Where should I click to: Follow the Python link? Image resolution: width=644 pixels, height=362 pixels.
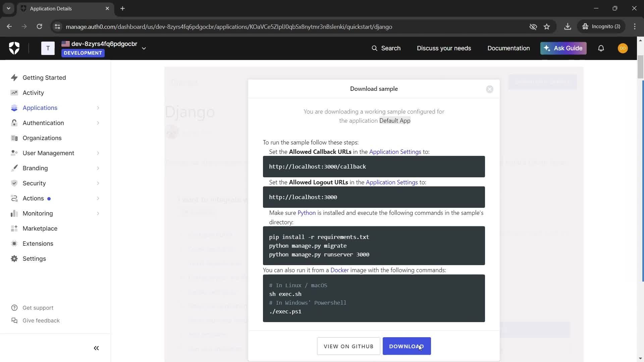(307, 213)
